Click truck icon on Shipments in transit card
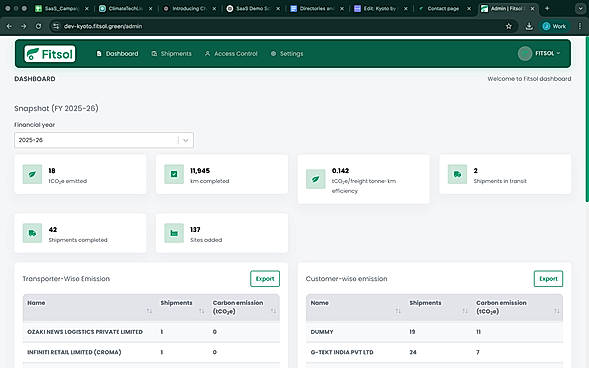This screenshot has height=368, width=589. click(457, 174)
